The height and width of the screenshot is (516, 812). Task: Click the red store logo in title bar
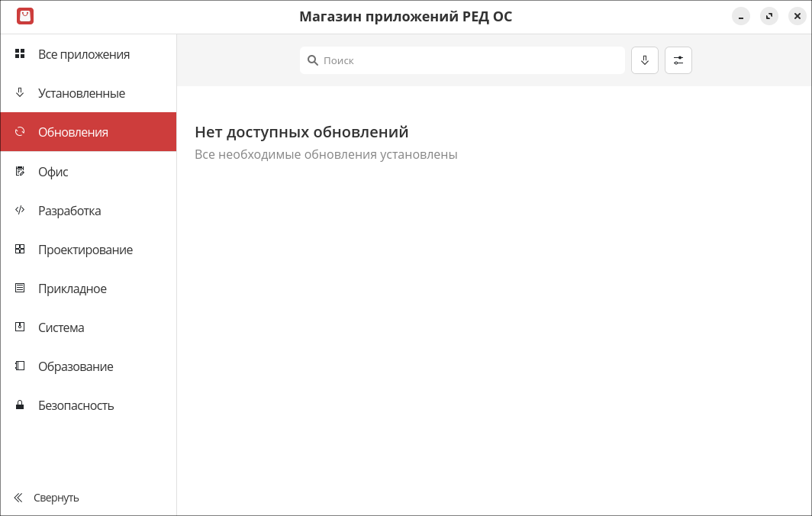click(25, 16)
